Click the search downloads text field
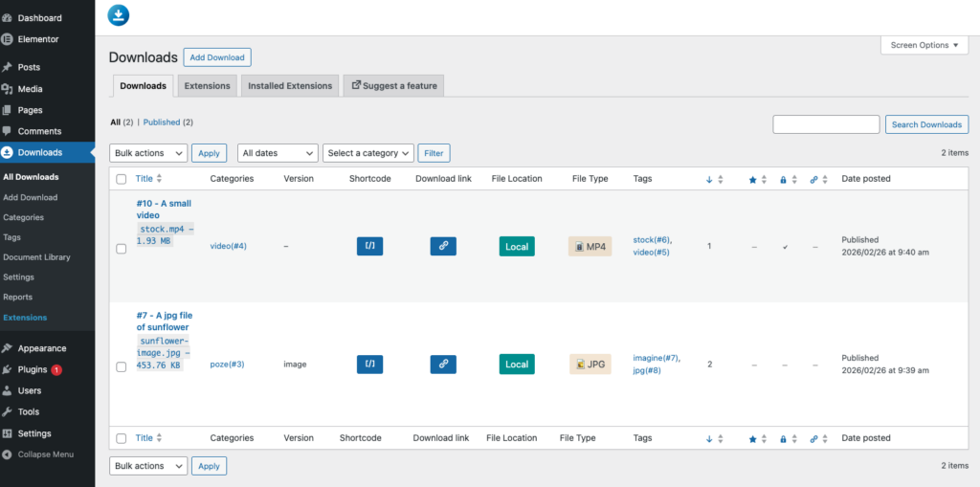The width and height of the screenshot is (980, 487). pos(826,124)
